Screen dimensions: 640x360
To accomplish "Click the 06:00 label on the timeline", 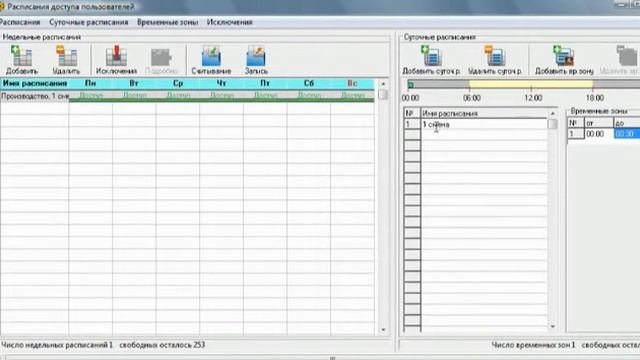I will pyautogui.click(x=472, y=98).
